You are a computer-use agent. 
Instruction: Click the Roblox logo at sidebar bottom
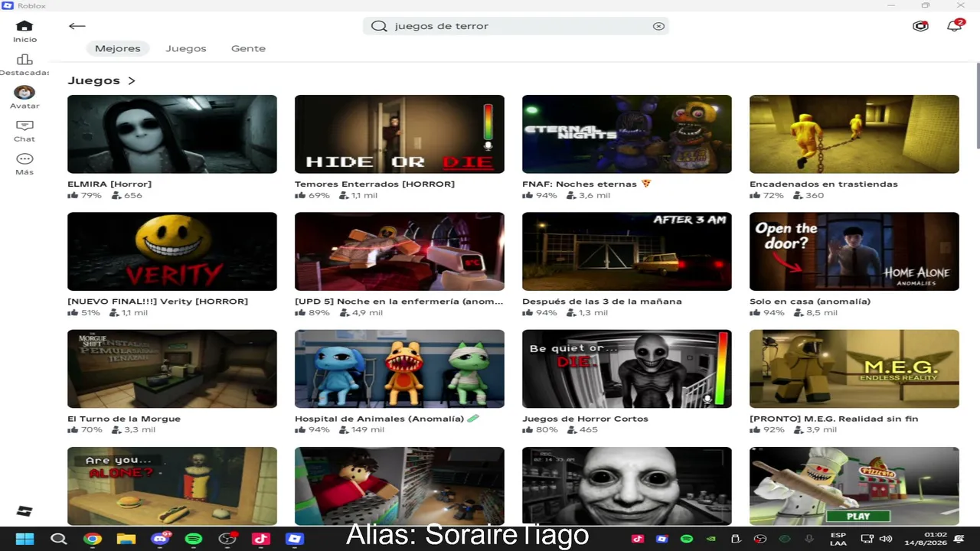24,511
